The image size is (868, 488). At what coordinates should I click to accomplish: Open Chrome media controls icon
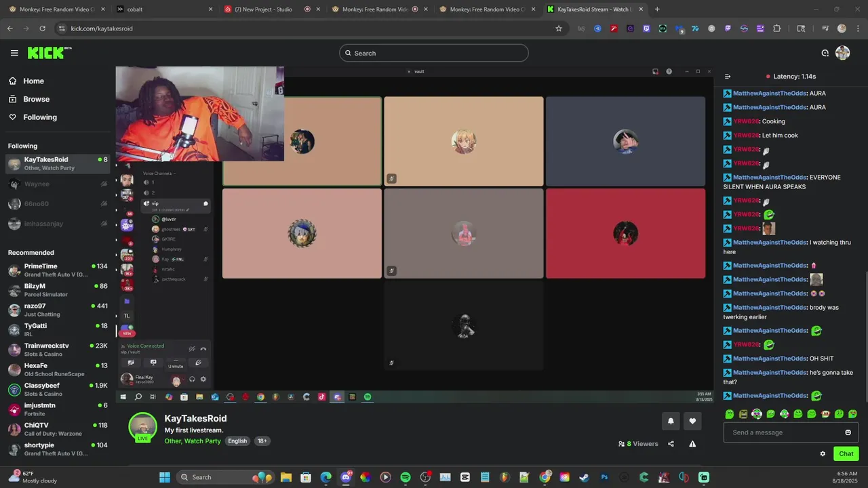[x=825, y=28]
